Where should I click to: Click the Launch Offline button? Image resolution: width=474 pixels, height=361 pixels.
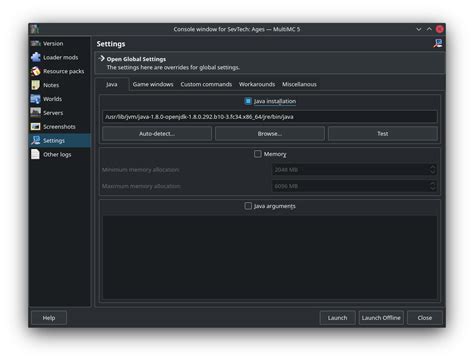(381, 318)
